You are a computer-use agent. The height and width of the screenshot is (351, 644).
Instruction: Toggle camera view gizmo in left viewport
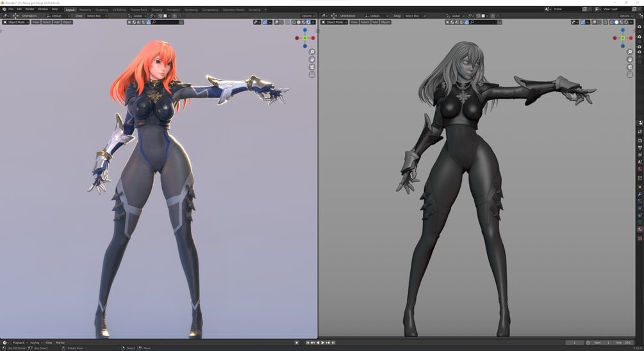point(312,67)
